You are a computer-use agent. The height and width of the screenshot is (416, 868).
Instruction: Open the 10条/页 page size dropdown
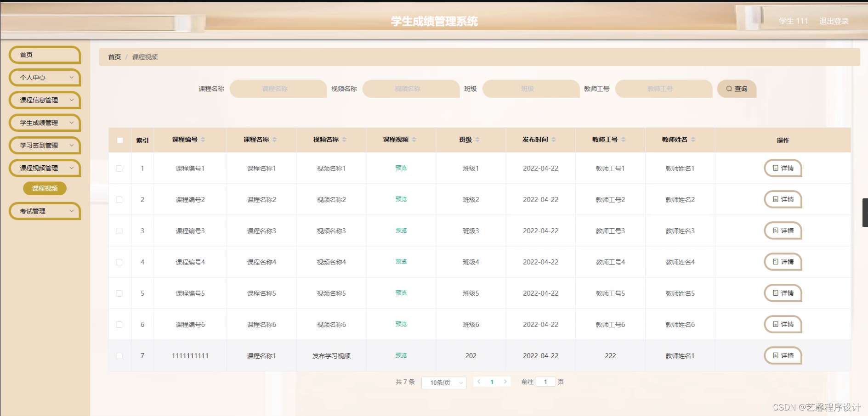click(x=443, y=382)
